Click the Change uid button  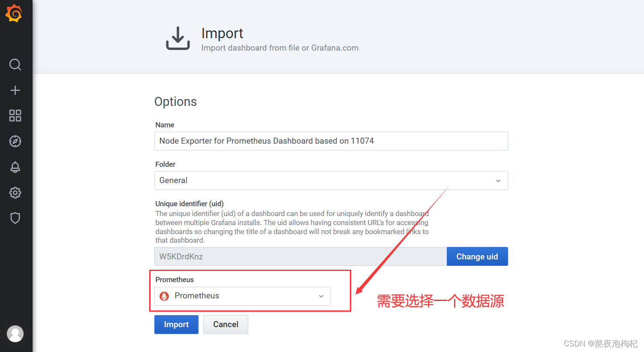[x=477, y=256]
